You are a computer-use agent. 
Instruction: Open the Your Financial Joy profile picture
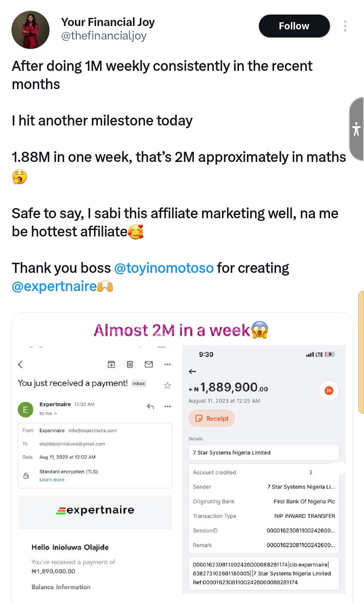tap(30, 30)
